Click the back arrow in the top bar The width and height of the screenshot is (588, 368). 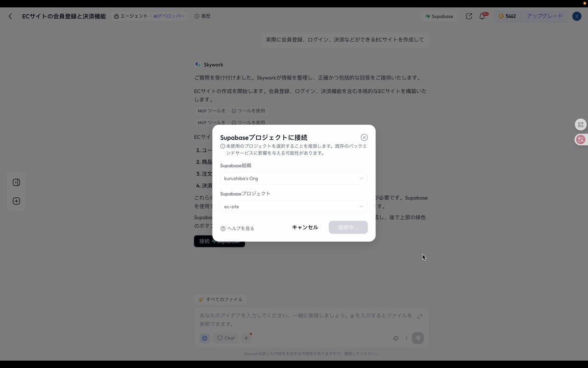(x=10, y=16)
